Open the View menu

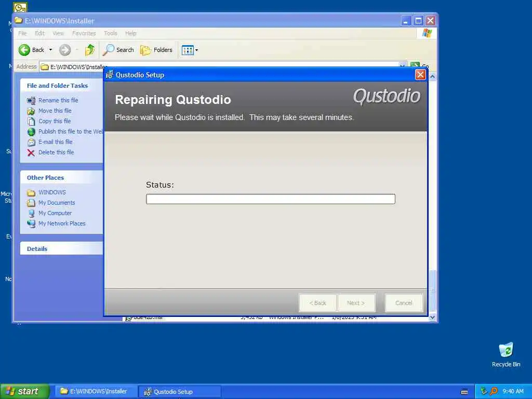coord(58,33)
